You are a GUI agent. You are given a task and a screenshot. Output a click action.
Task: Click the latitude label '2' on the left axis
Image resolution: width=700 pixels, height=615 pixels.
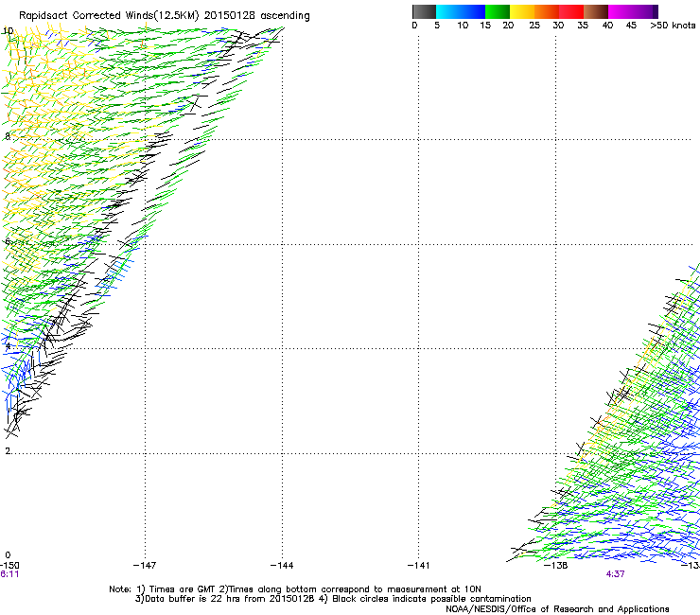point(8,450)
